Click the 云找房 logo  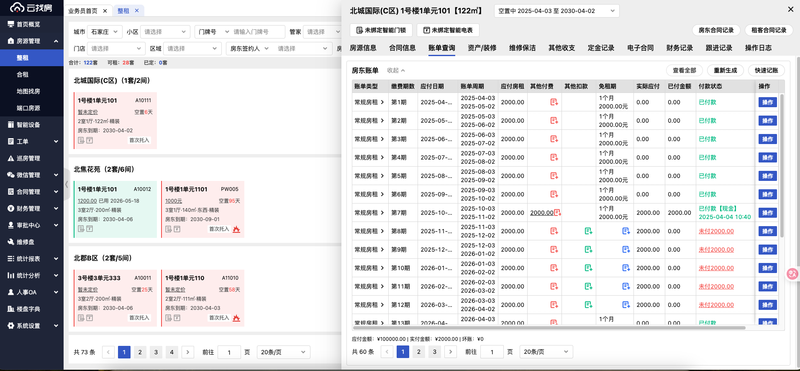[x=31, y=9]
